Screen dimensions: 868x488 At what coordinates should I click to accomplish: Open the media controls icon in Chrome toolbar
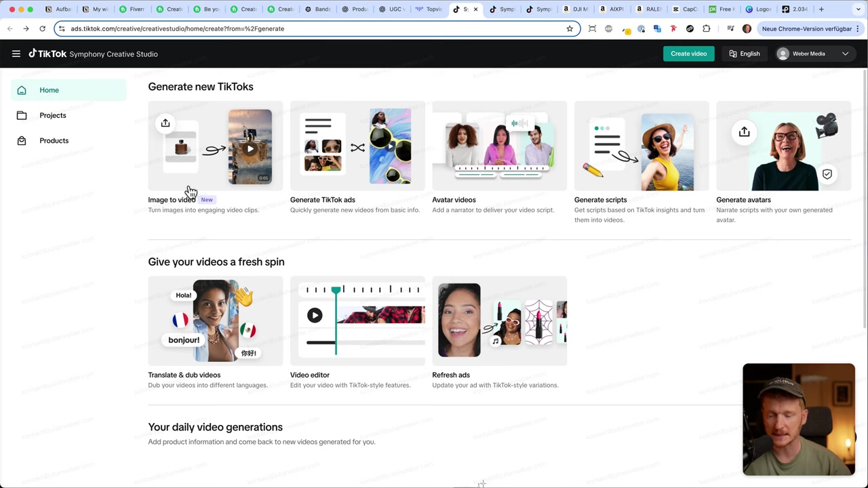[x=730, y=28]
